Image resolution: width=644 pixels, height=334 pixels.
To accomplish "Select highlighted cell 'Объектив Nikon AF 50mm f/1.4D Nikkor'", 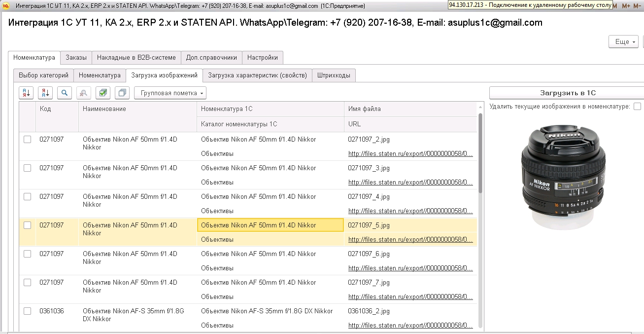I will click(270, 225).
